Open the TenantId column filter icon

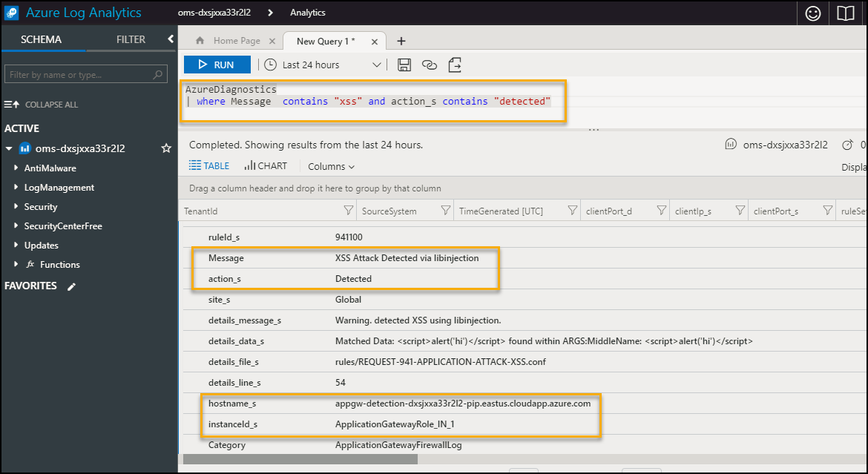(348, 211)
